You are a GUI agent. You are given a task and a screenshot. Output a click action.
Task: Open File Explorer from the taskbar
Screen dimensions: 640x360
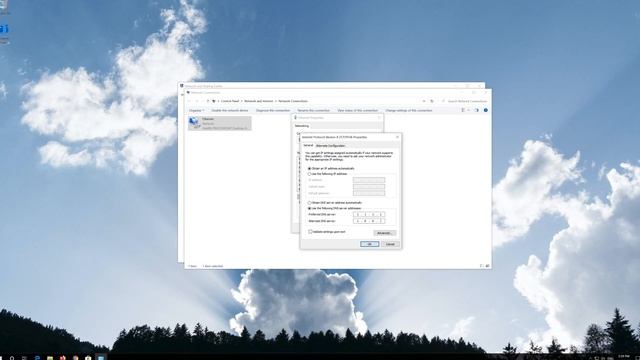click(50, 358)
